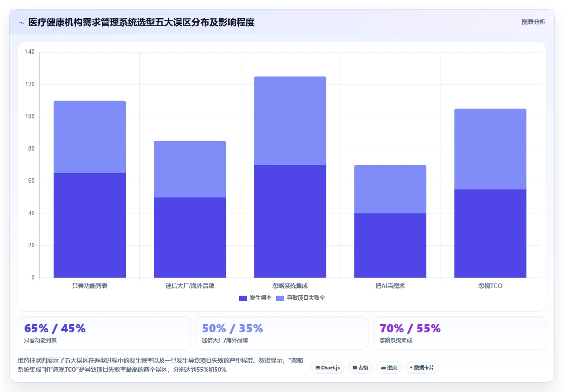Toggle the 导致项目失败率 legend swatch
The height and width of the screenshot is (392, 564).
(x=280, y=298)
